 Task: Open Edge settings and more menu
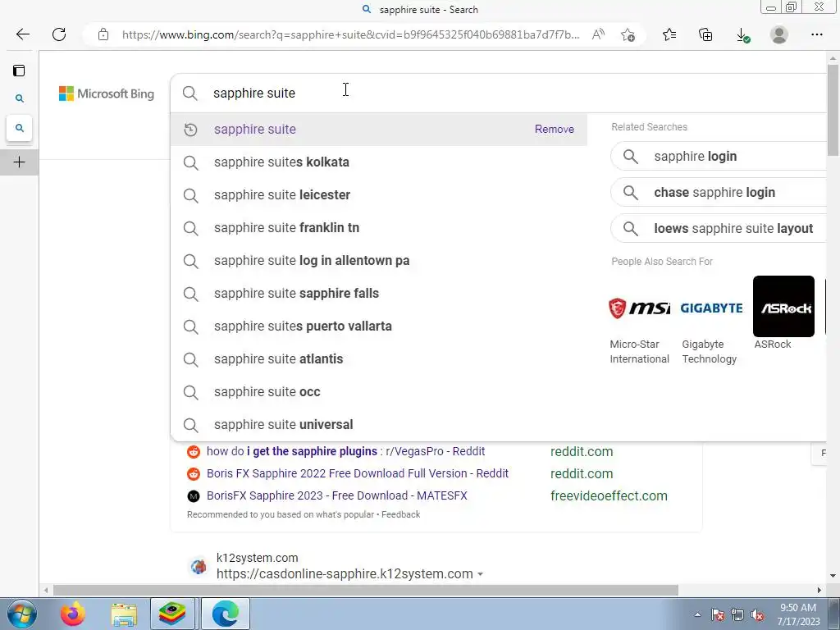pyautogui.click(x=816, y=34)
